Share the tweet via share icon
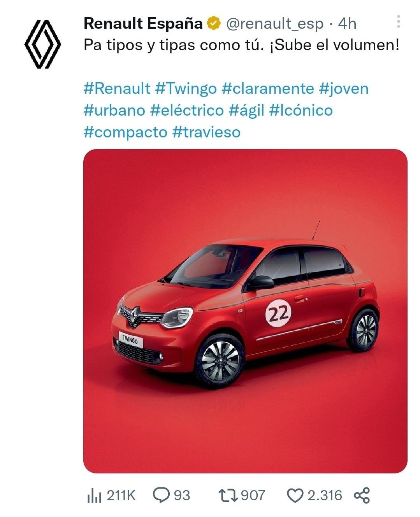 pyautogui.click(x=362, y=496)
